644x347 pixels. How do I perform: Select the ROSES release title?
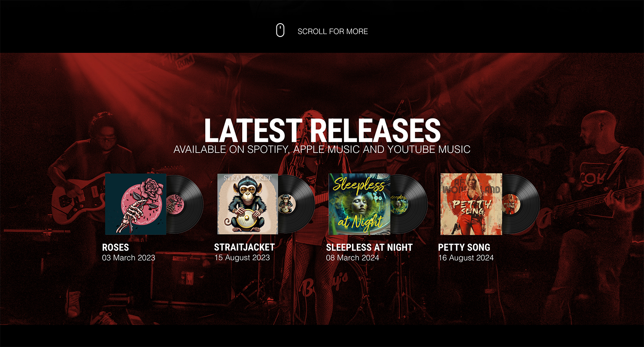115,247
